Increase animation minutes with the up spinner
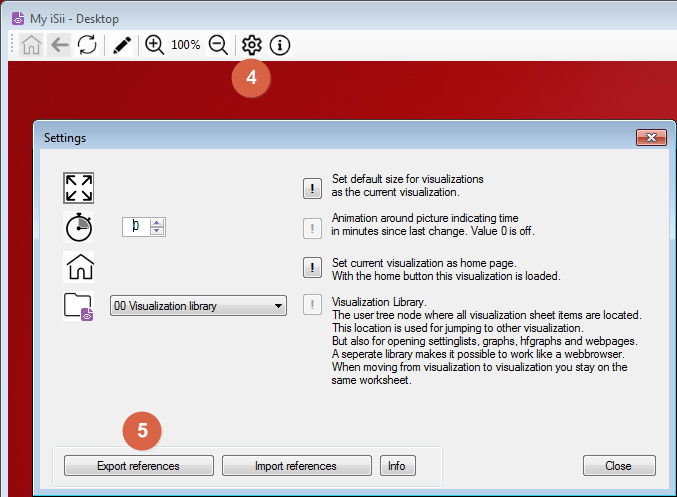 click(157, 223)
